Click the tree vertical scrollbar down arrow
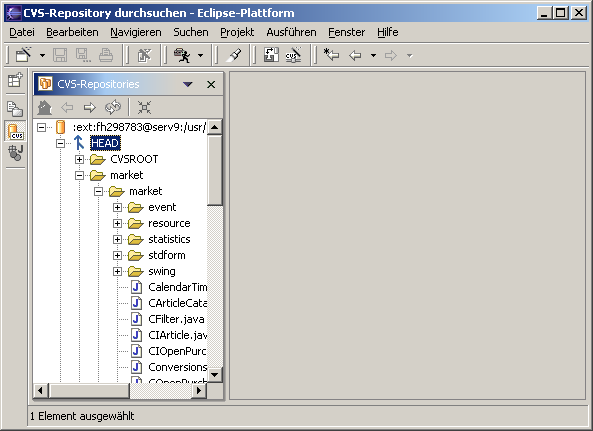Viewport: 593px width, 431px height. [214, 375]
